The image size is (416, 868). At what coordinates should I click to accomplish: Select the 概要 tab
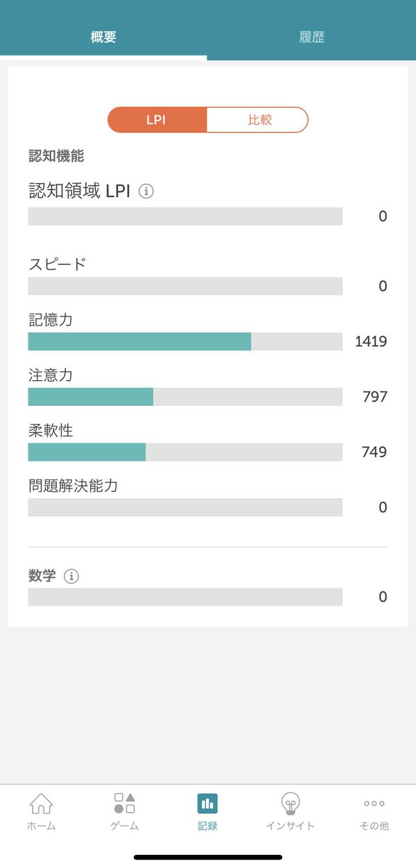pyautogui.click(x=103, y=37)
